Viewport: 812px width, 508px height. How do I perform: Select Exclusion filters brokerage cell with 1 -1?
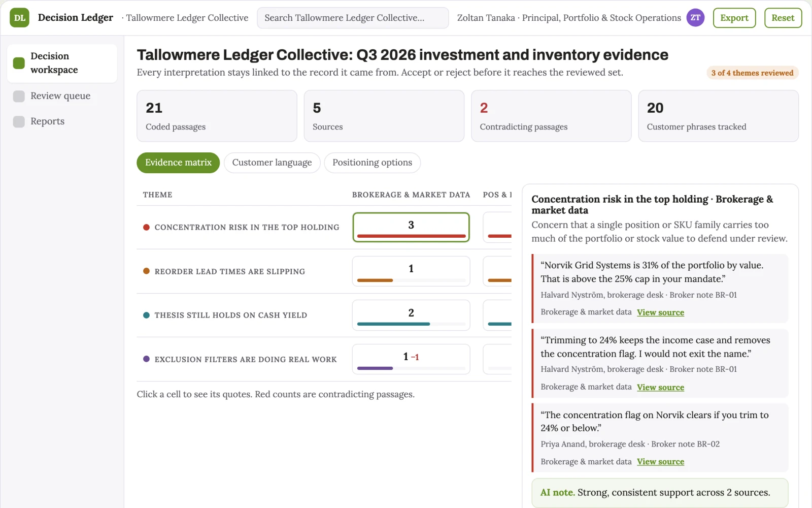coord(411,359)
